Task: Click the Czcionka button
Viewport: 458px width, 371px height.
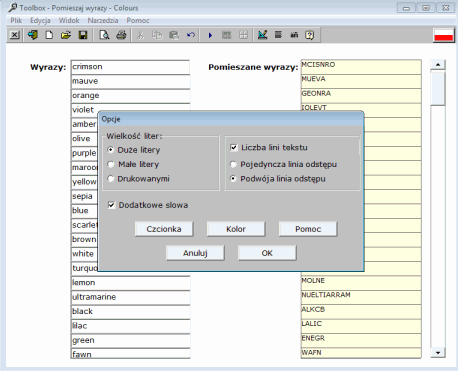Action: pos(164,229)
